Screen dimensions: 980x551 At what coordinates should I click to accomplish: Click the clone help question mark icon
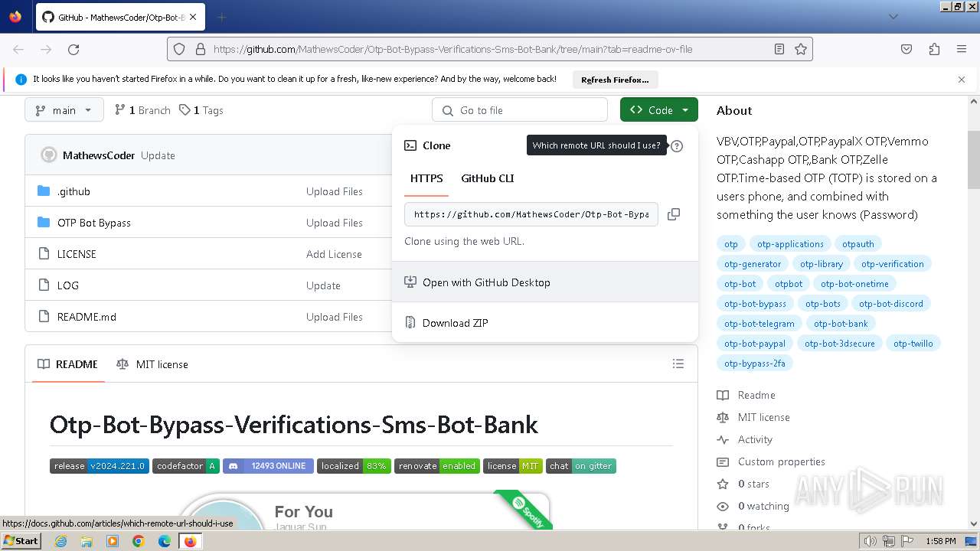(x=677, y=145)
